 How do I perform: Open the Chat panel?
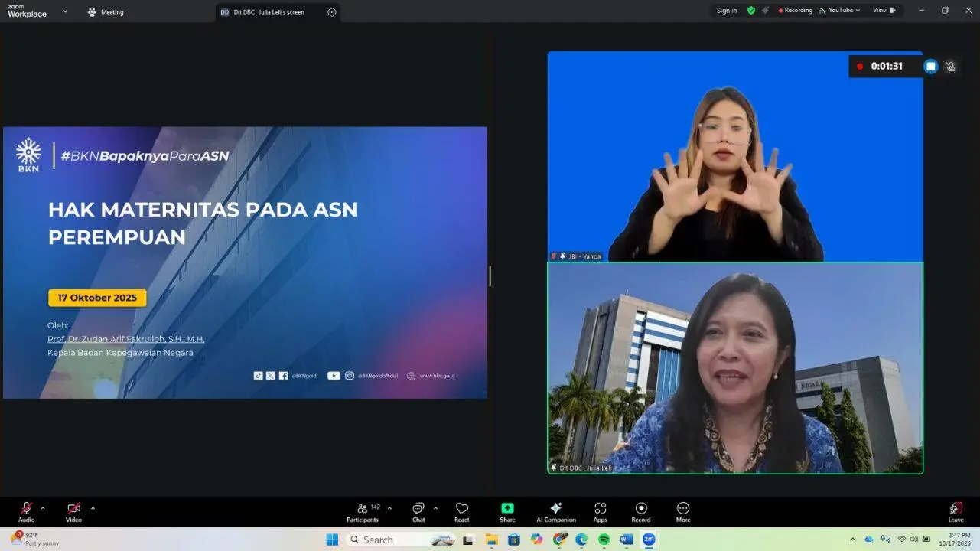pyautogui.click(x=418, y=511)
